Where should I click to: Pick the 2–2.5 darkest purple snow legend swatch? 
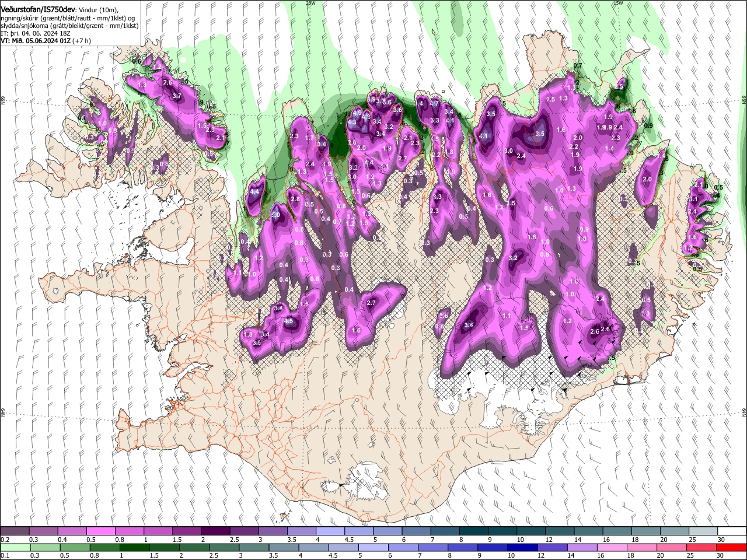215,531
